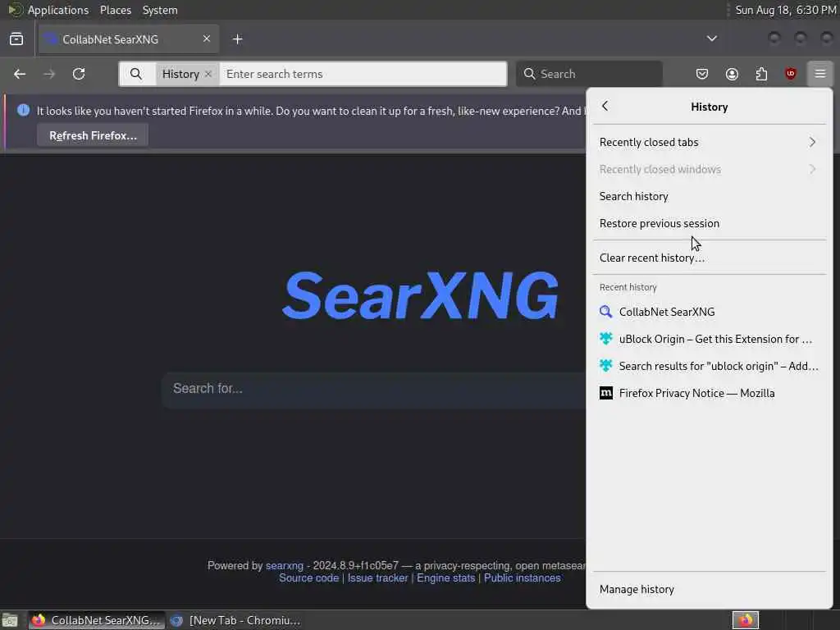Focus the address bar search terms field
The height and width of the screenshot is (630, 840).
(x=363, y=74)
